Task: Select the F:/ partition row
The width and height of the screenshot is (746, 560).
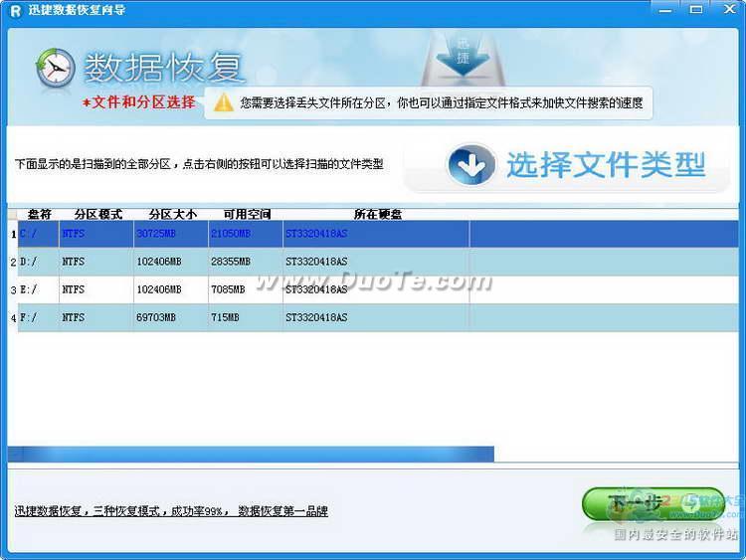Action: coord(378,317)
